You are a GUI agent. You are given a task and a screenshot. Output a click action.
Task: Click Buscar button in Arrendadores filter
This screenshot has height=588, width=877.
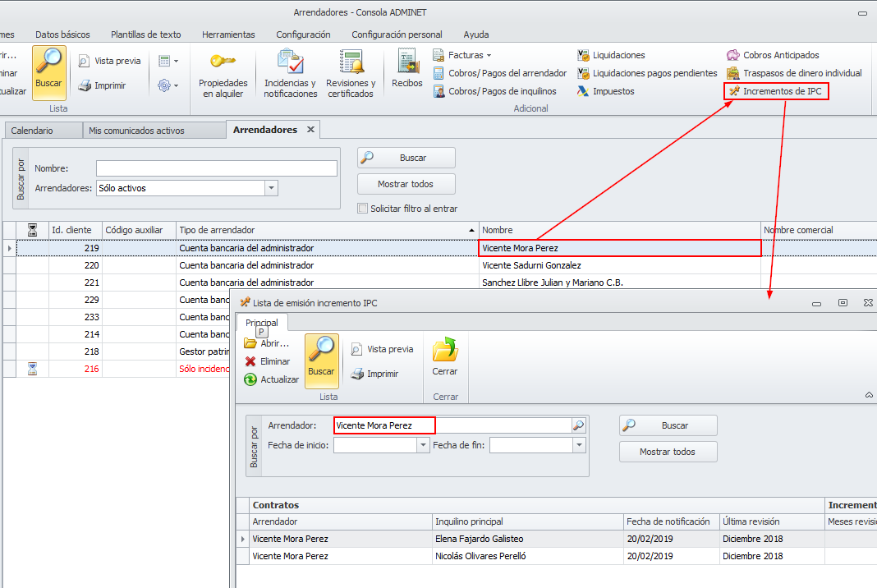pos(406,158)
